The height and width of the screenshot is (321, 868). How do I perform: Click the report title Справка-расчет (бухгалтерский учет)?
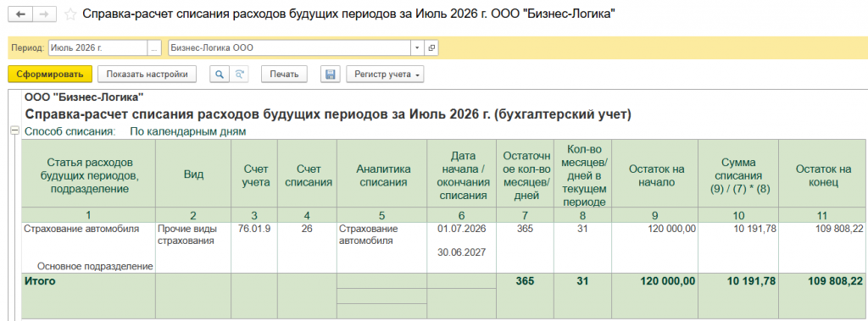point(329,114)
